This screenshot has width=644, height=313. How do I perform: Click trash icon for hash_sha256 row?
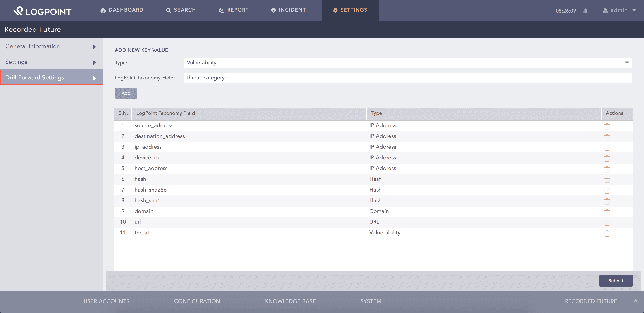click(x=607, y=191)
